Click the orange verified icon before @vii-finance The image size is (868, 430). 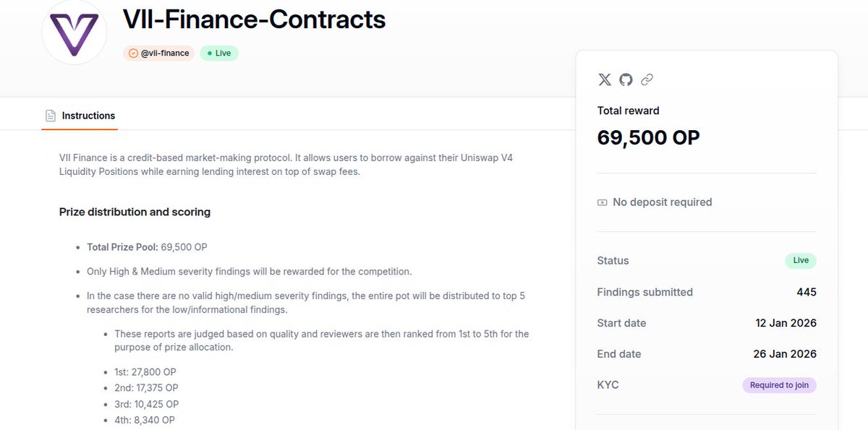[x=132, y=53]
